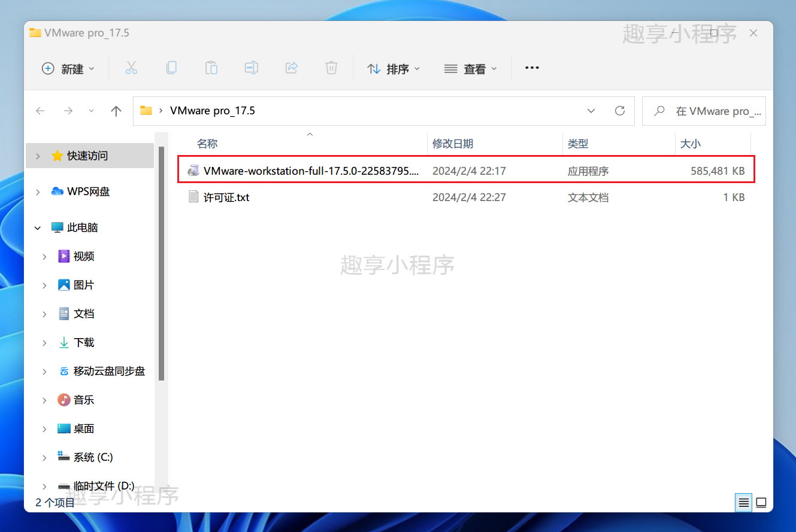Click VMware pro_17.5 breadcrumb in address bar
This screenshot has height=532, width=796.
tap(213, 111)
